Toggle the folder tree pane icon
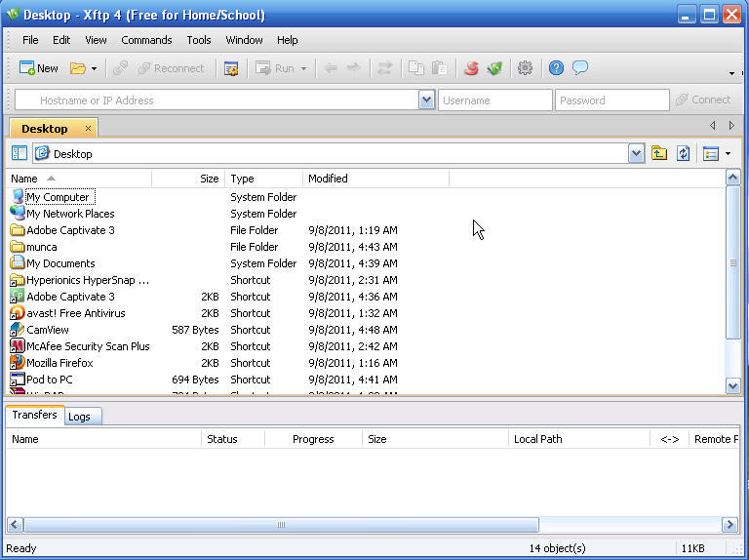This screenshot has width=749, height=560. tap(20, 153)
